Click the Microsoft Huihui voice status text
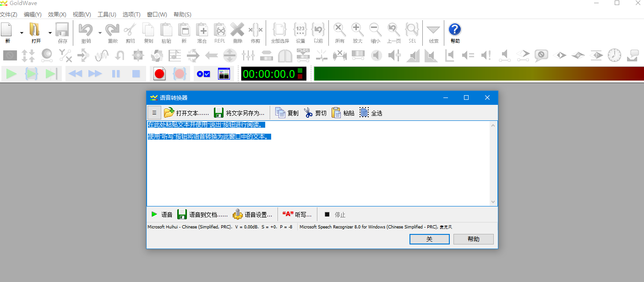Image resolution: width=644 pixels, height=282 pixels. click(x=220, y=227)
